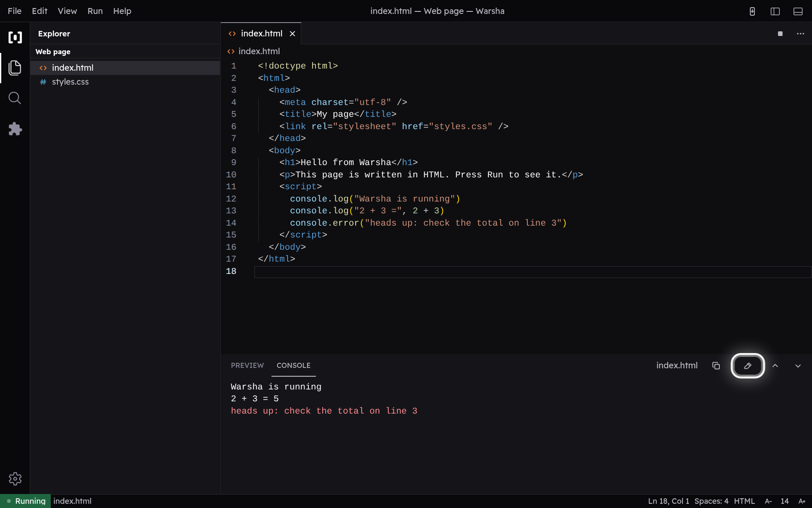This screenshot has width=812, height=508.
Task: Open the Explorer files icon in sidebar
Action: point(15,68)
